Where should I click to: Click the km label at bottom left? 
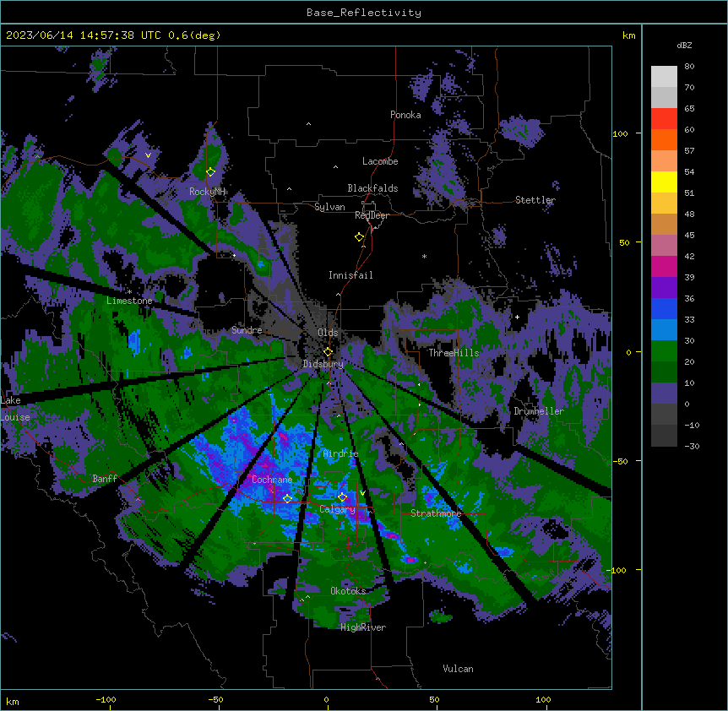13,702
